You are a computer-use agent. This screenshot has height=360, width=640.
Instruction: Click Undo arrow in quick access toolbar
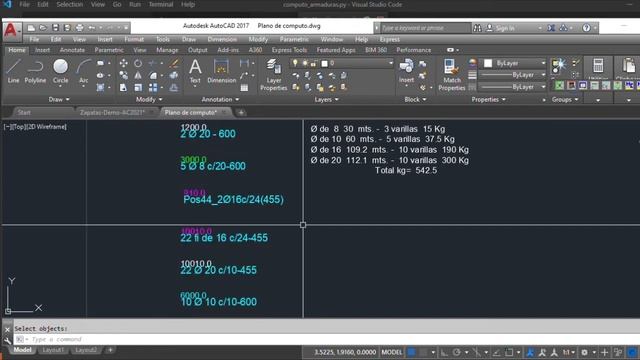(92, 28)
